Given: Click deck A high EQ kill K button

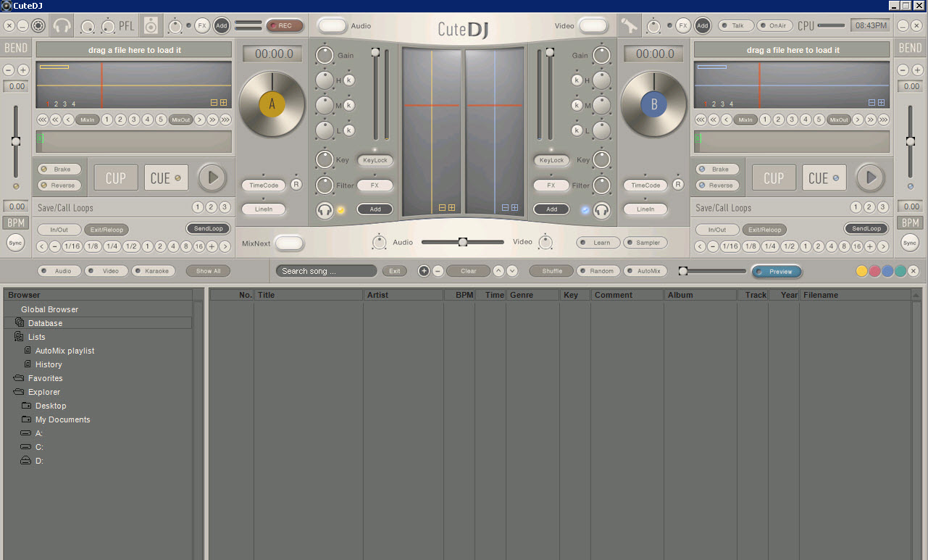Looking at the screenshot, I should pyautogui.click(x=349, y=80).
